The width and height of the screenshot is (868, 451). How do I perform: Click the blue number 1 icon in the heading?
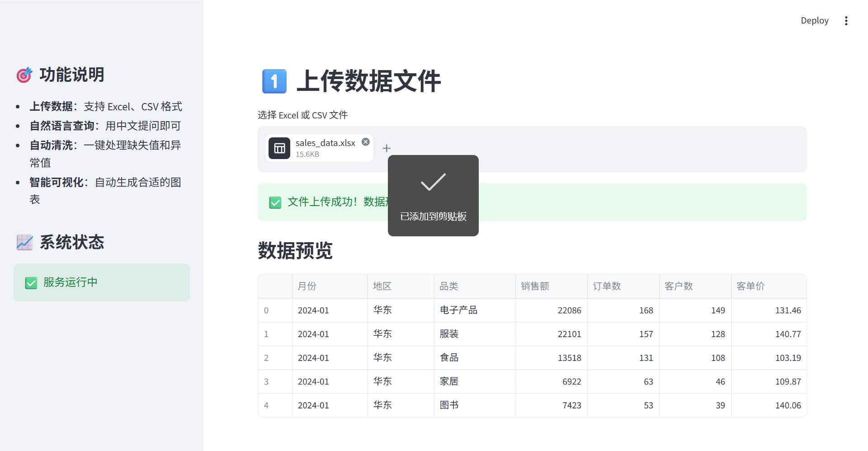coord(274,81)
